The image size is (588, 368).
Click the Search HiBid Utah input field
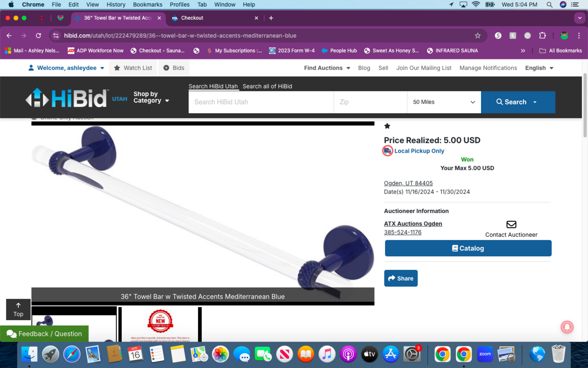260,102
